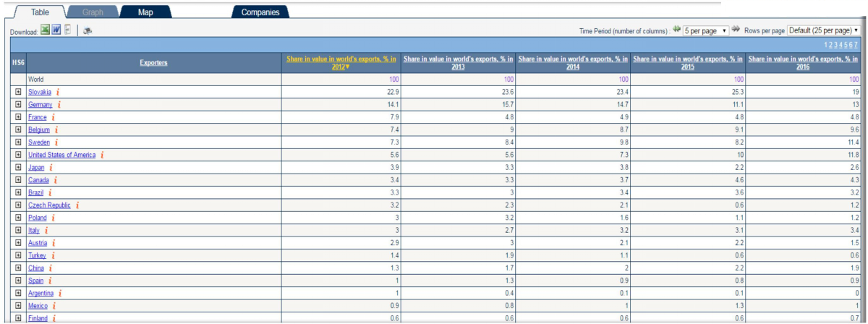Open the Time Period columns per page dropdown
The image size is (868, 324).
click(706, 30)
